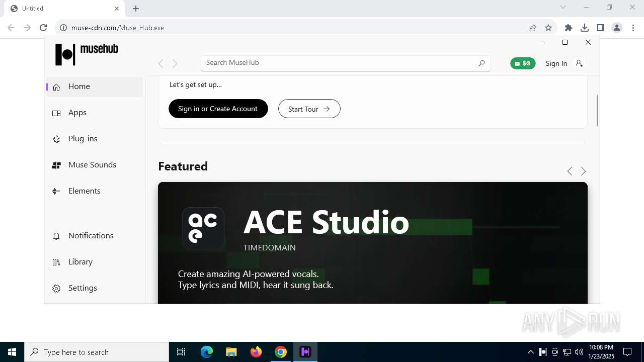Toggle Chrome side panel
Image resolution: width=644 pixels, height=362 pixels.
(601, 28)
